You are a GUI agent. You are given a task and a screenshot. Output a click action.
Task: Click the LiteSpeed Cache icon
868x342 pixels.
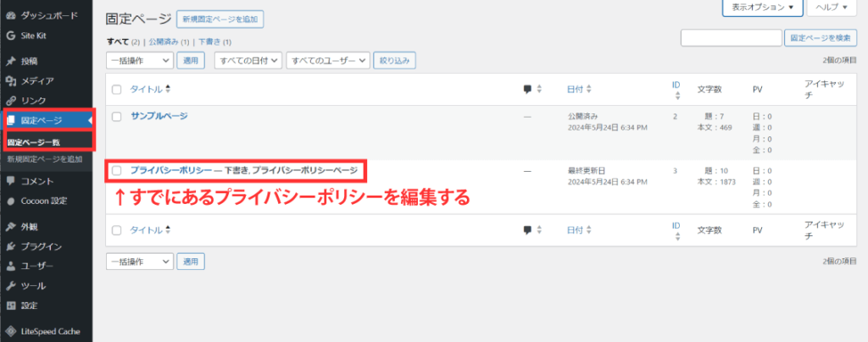coord(10,331)
